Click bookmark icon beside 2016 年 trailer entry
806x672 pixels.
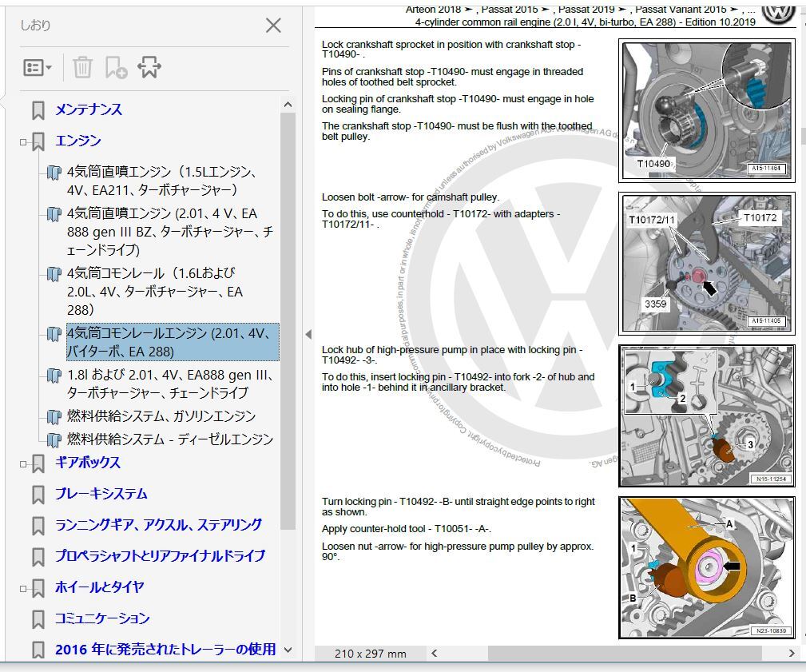click(38, 650)
